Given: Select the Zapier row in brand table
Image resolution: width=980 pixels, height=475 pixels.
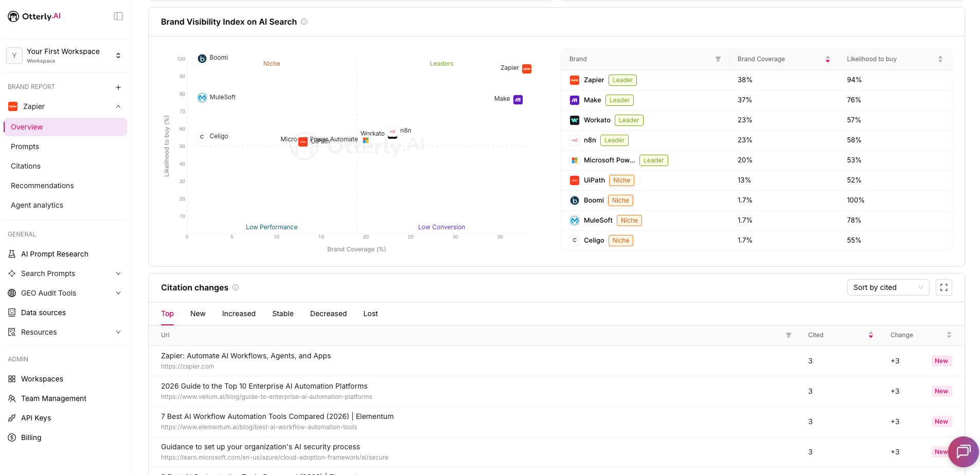Looking at the screenshot, I should (x=756, y=80).
